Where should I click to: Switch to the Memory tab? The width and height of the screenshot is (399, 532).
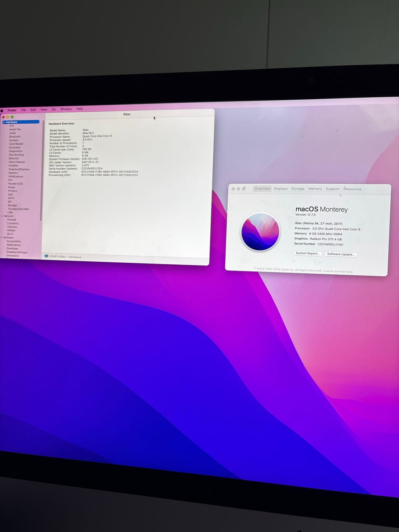tap(315, 189)
